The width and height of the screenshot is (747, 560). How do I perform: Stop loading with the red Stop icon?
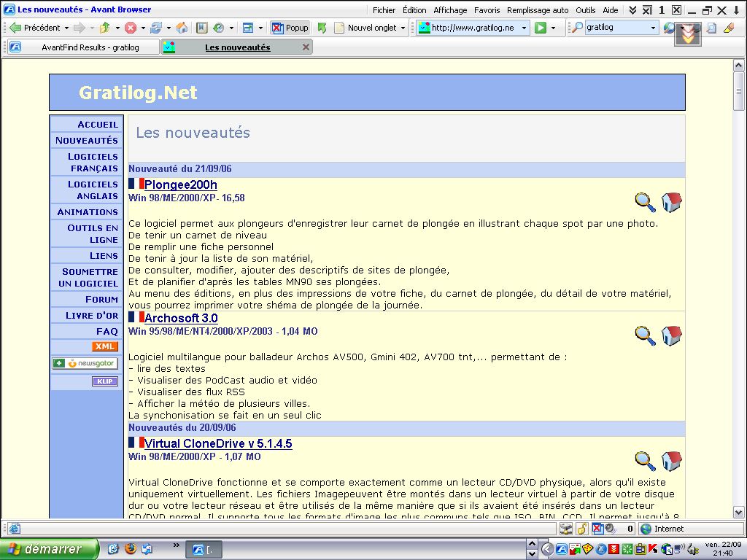click(x=131, y=28)
